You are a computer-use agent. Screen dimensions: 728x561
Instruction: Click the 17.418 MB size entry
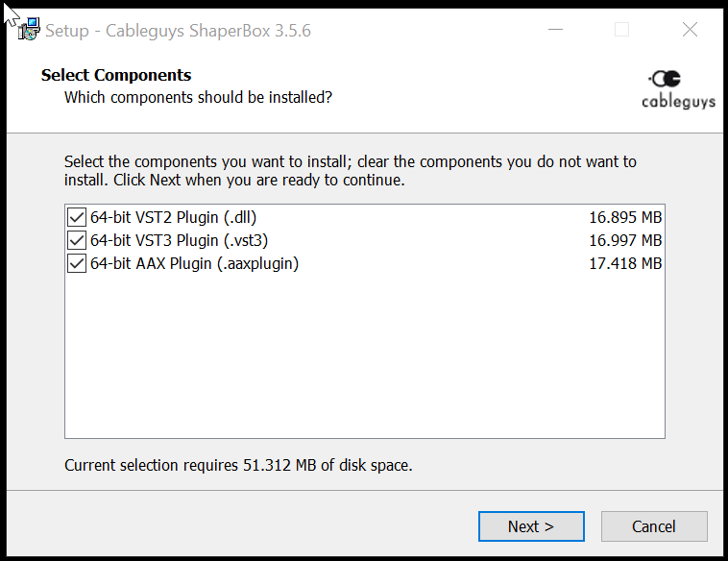(625, 264)
